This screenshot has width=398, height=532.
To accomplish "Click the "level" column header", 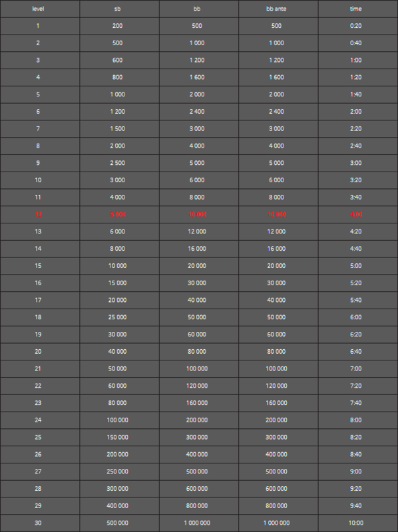I will click(x=38, y=9).
